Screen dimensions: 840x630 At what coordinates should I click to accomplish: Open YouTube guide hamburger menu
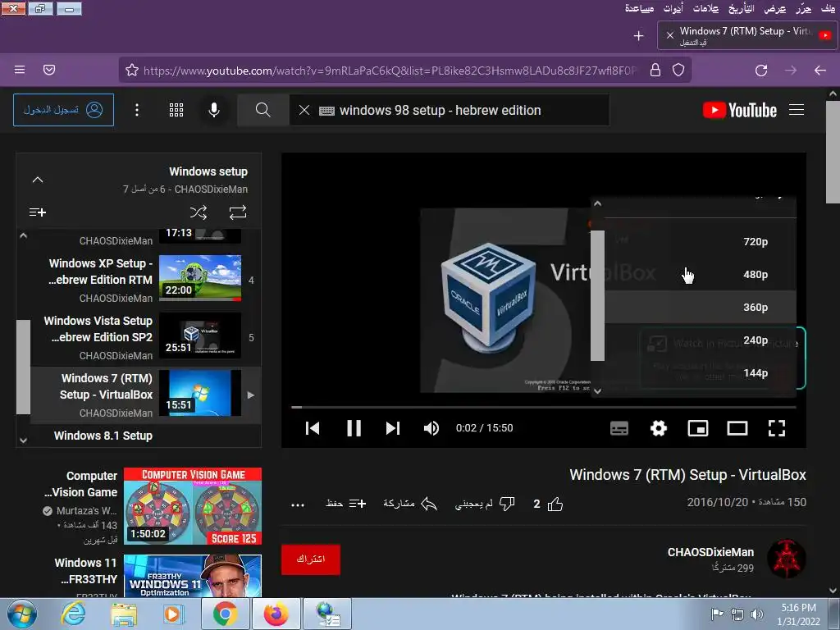pyautogui.click(x=797, y=110)
